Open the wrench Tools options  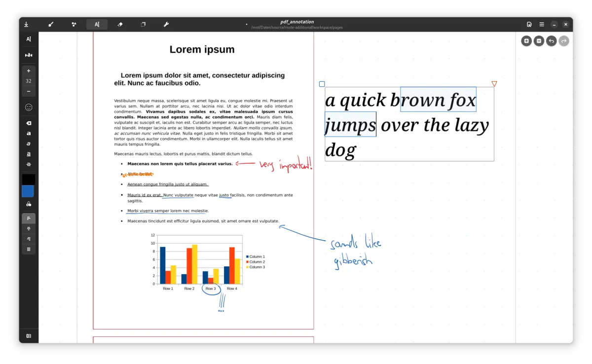click(166, 24)
